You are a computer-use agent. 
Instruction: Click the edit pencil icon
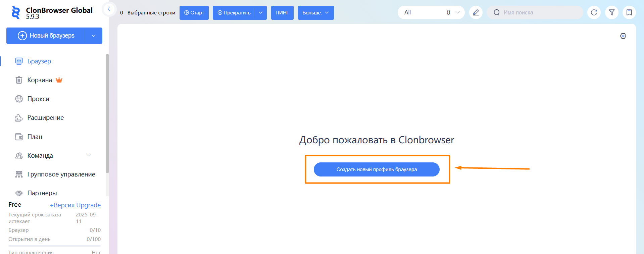click(476, 12)
